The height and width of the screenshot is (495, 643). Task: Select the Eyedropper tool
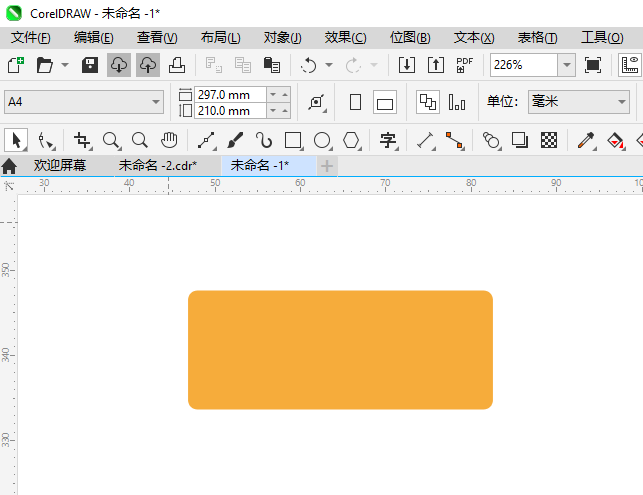pos(586,141)
